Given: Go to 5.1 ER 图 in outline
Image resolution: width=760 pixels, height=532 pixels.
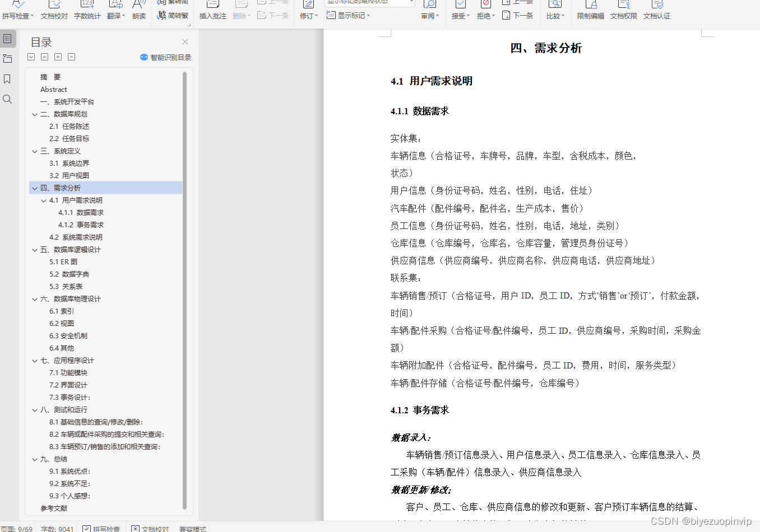Looking at the screenshot, I should (63, 262).
